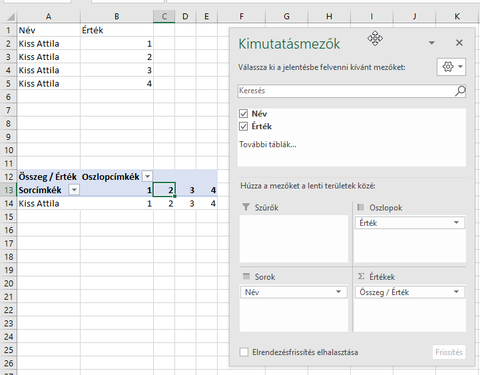The width and height of the screenshot is (480, 375).
Task: Select Kiss Attila in row 2
Action: (49, 44)
